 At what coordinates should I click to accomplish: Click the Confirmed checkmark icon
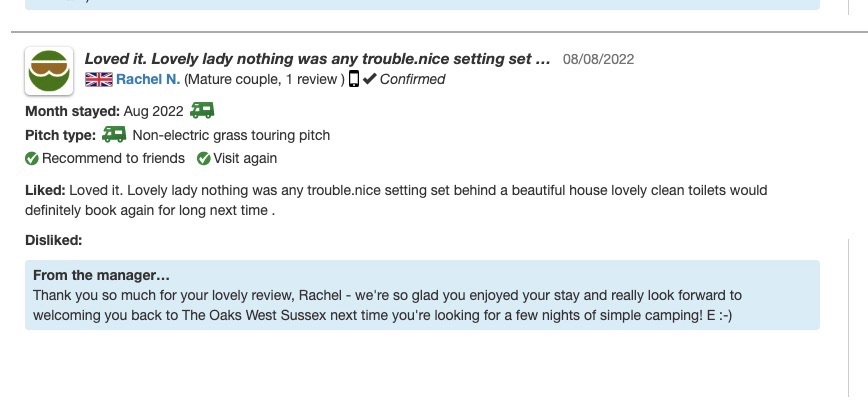click(x=369, y=79)
